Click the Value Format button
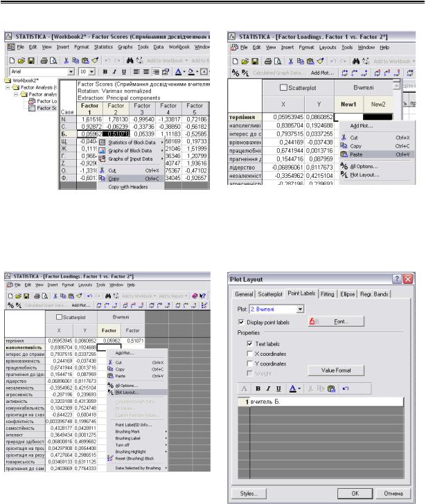This screenshot has height=504, width=426. tap(336, 370)
